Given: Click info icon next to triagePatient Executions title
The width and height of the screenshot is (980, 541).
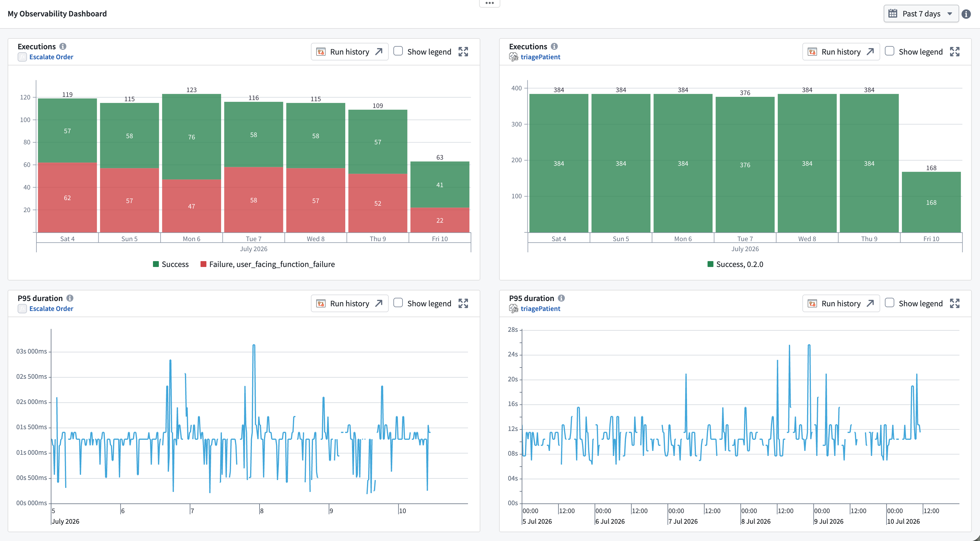Looking at the screenshot, I should click(x=554, y=46).
